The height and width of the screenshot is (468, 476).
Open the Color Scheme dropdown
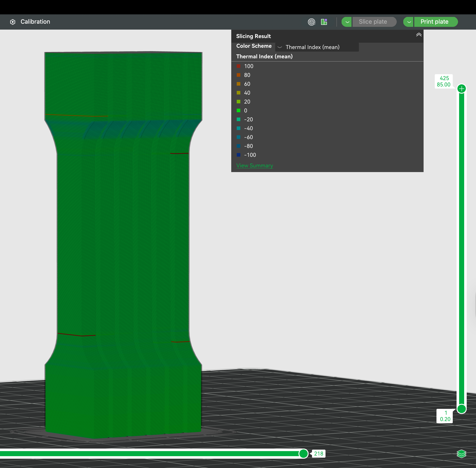point(317,47)
